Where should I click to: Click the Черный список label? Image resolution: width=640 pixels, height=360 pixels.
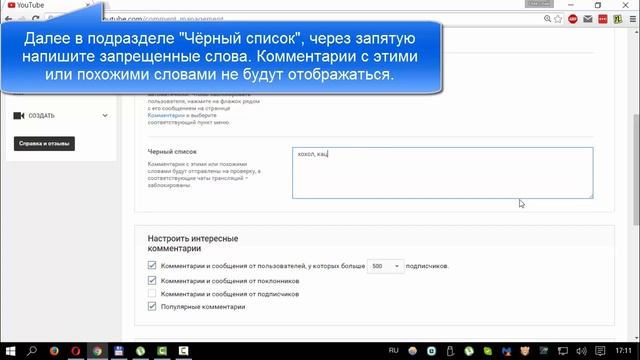172,151
